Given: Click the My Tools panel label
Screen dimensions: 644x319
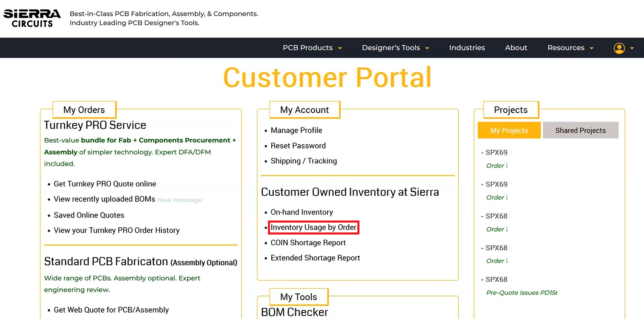Looking at the screenshot, I should pyautogui.click(x=299, y=297).
